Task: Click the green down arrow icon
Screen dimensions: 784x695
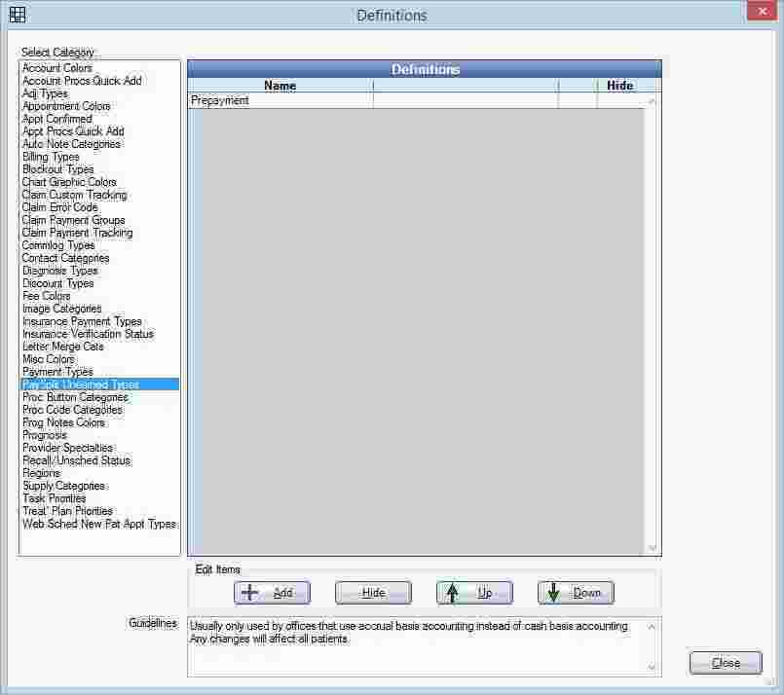Action: coord(554,593)
